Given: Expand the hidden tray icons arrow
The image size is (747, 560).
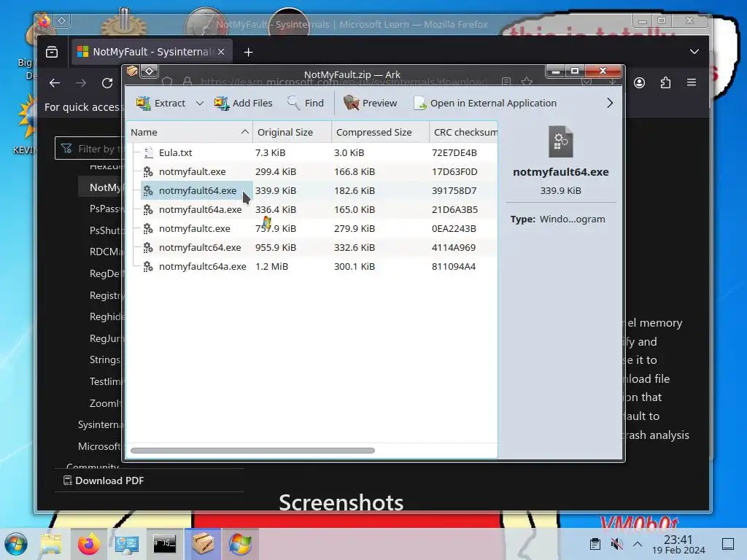Looking at the screenshot, I should tap(638, 544).
